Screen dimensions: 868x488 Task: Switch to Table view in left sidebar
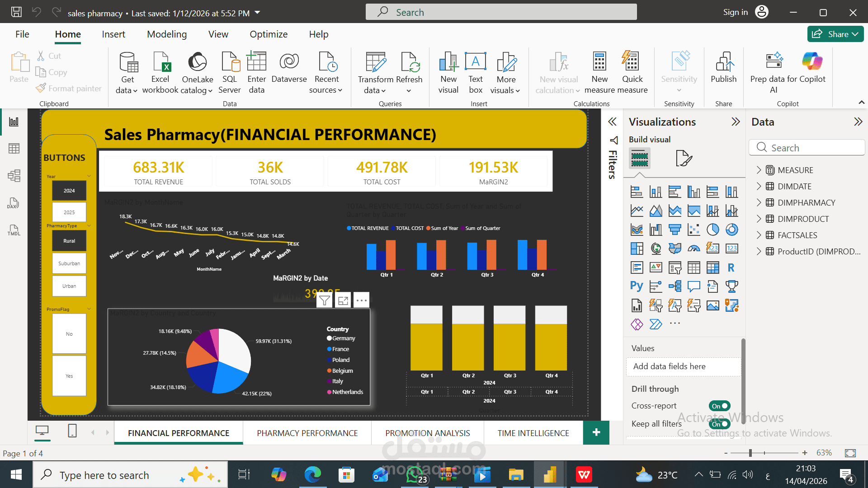14,149
